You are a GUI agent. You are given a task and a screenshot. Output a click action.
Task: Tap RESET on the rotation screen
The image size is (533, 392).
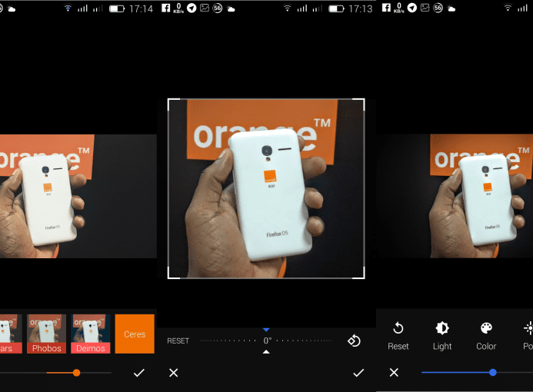point(178,341)
